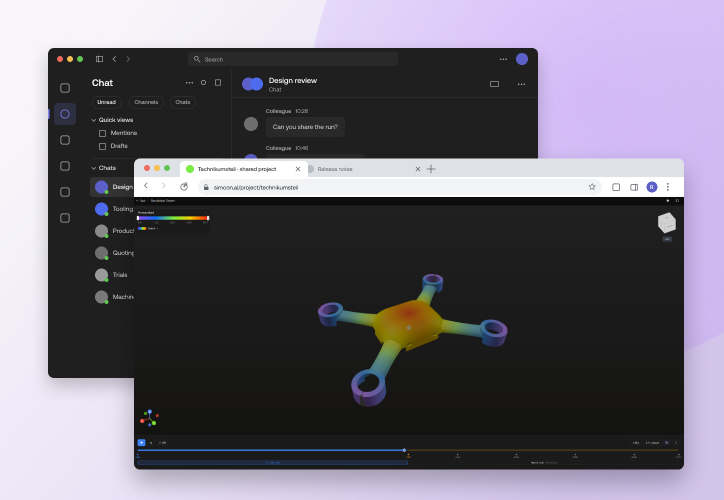
Task: Click the browser back button
Action: pyautogui.click(x=146, y=186)
